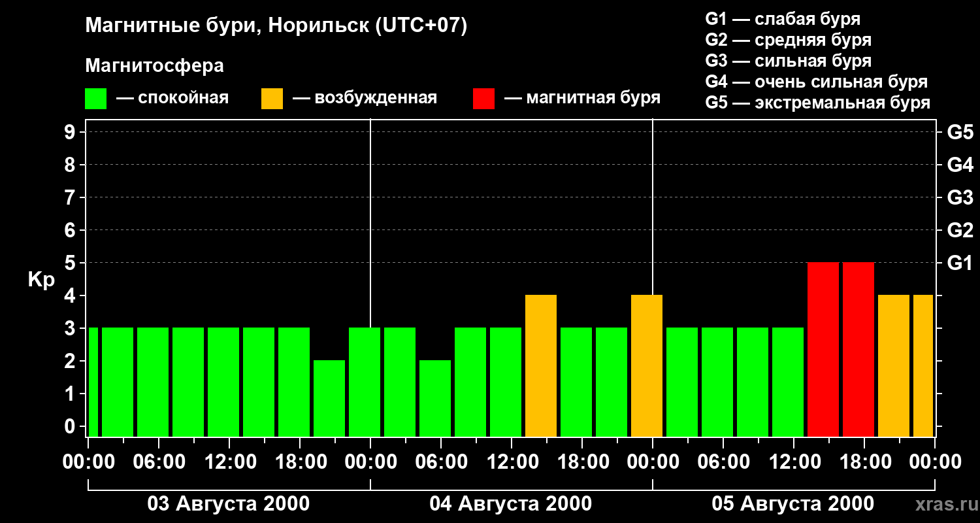Viewport: 980px width, 523px height.
Task: Select the green Kp 2 bar on 03 Августа evening
Action: 329,398
